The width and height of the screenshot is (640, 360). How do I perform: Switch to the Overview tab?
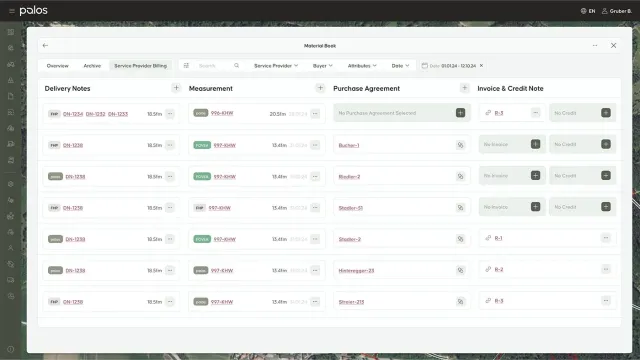(x=58, y=66)
